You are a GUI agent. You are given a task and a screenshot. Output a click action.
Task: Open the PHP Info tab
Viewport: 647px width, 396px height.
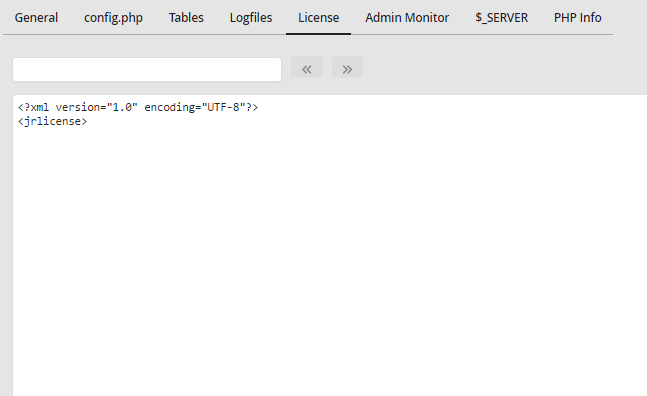578,18
